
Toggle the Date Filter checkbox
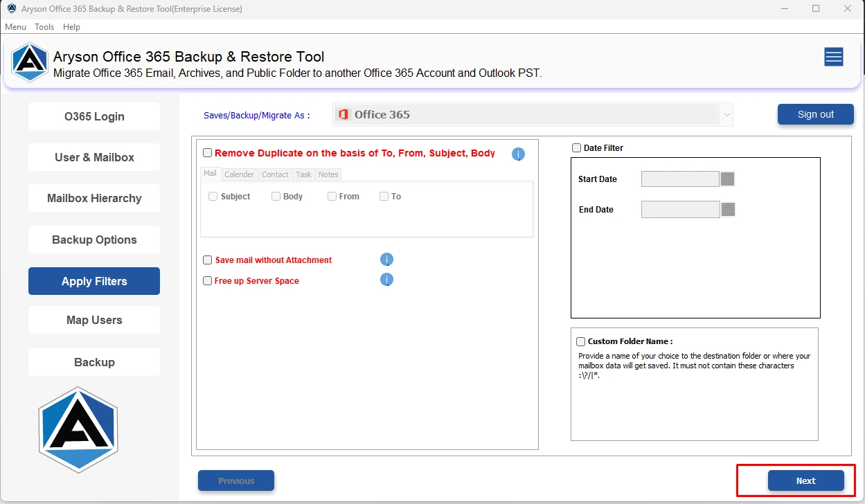pyautogui.click(x=576, y=148)
